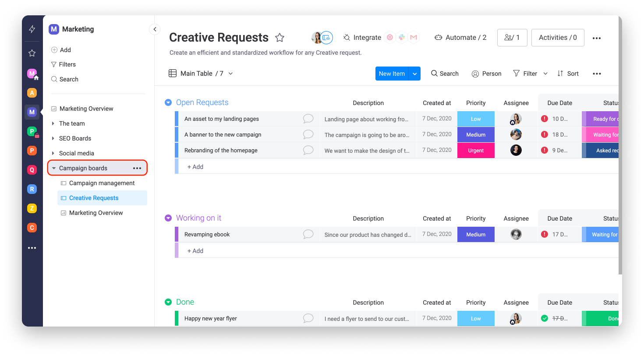
Task: Open the Gmail integration icon
Action: (414, 38)
